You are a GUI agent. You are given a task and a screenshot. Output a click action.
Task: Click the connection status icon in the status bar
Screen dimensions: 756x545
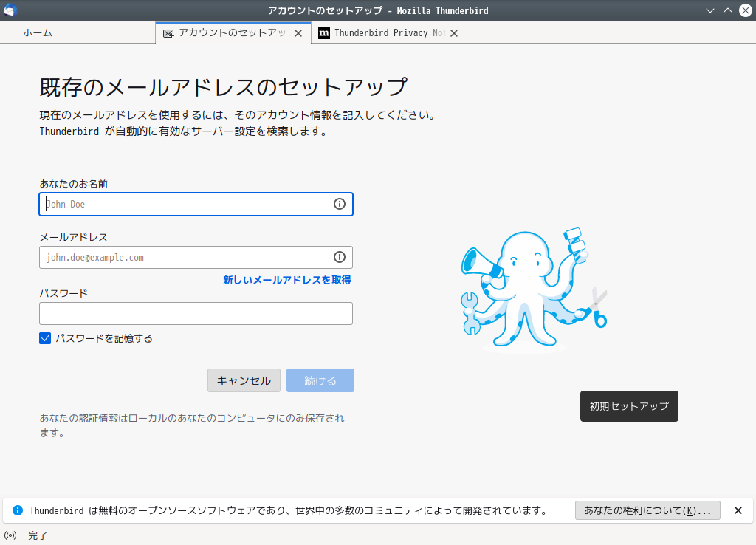click(10, 535)
